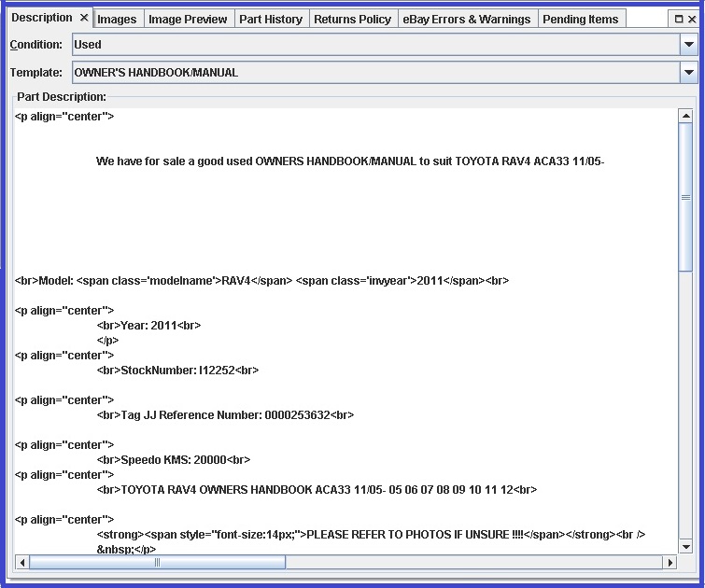The image size is (705, 588).
Task: Go to the Returns Policy tab
Action: 353,19
